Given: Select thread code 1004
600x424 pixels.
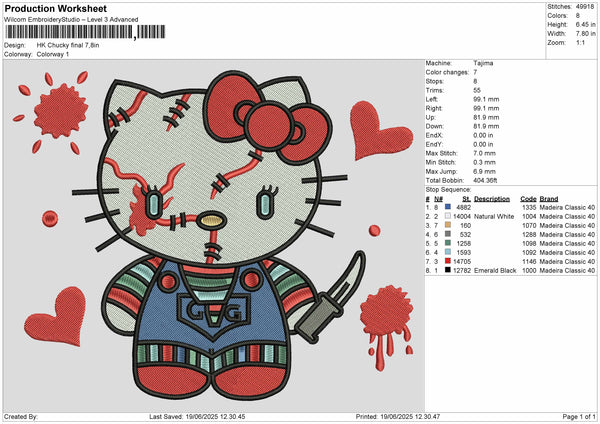Looking at the screenshot, I should (x=529, y=216).
